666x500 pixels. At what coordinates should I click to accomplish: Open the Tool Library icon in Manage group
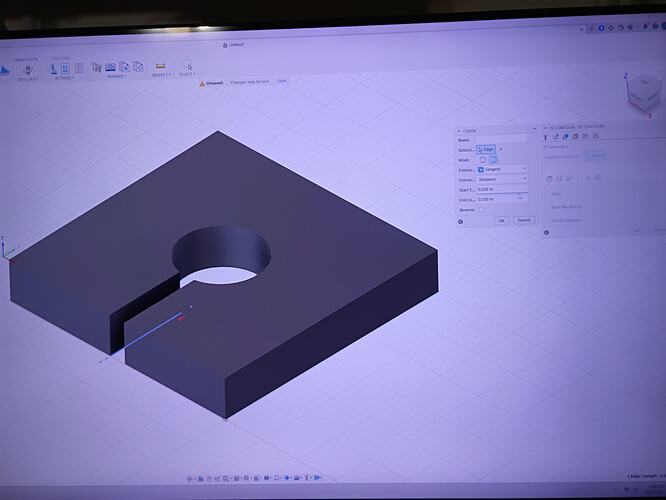[96, 68]
